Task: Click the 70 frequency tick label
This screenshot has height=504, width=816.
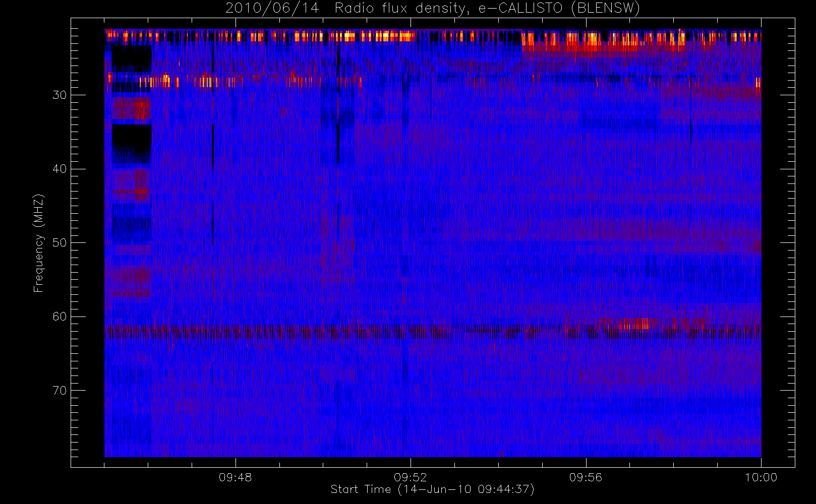Action: (x=60, y=391)
